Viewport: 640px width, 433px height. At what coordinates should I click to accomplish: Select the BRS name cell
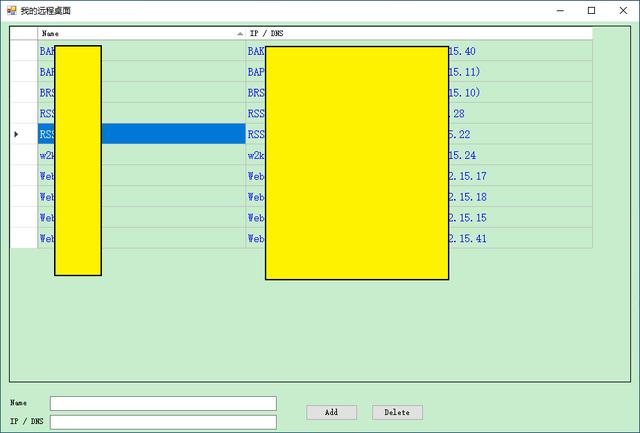pyautogui.click(x=142, y=93)
